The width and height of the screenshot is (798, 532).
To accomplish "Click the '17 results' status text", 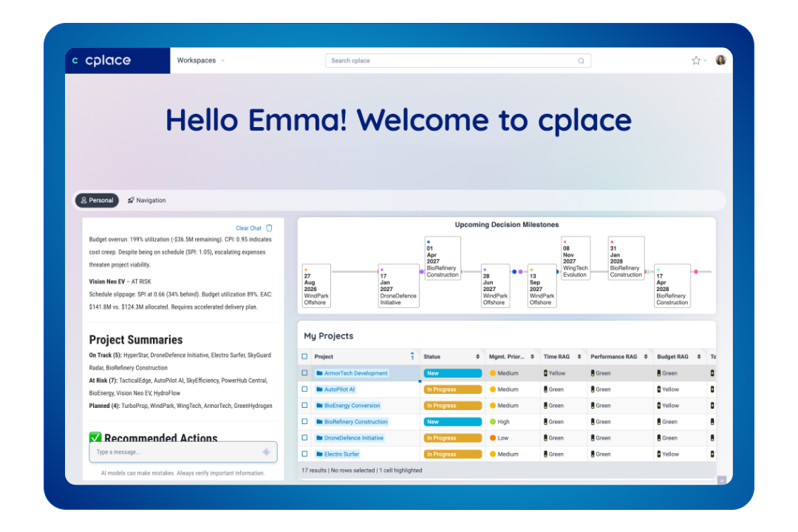I will click(313, 471).
